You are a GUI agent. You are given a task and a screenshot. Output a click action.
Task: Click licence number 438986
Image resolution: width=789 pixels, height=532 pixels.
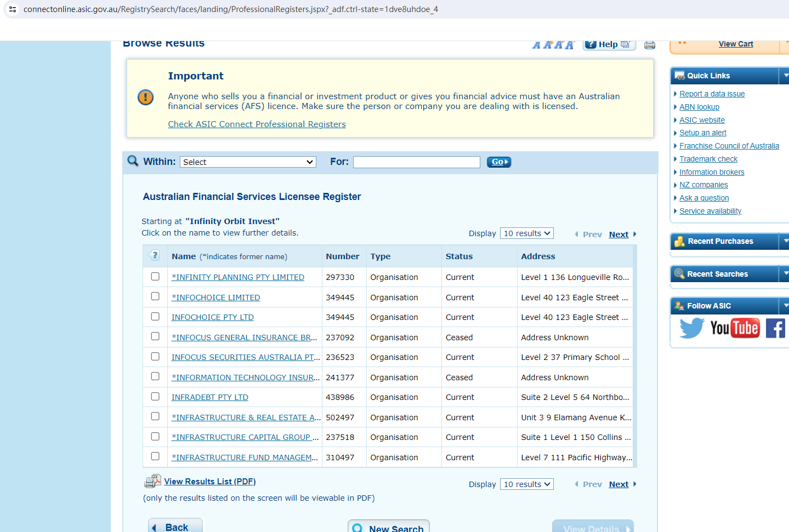point(340,397)
